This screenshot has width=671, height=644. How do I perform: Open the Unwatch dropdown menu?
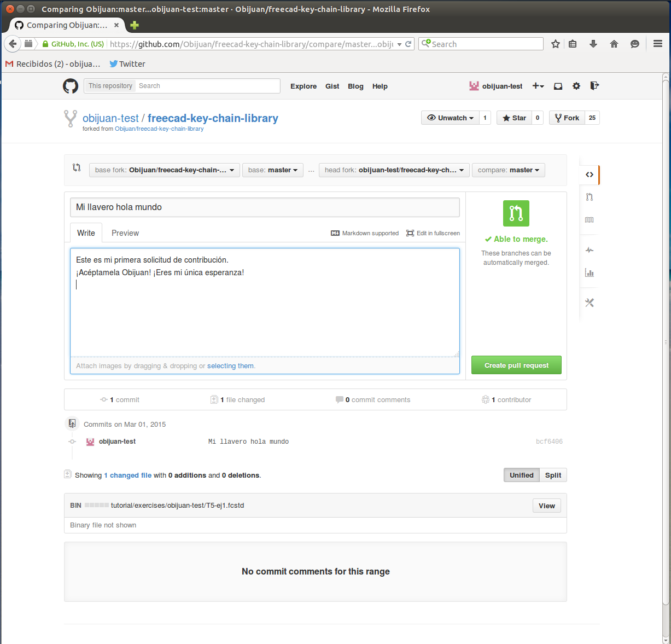(450, 118)
